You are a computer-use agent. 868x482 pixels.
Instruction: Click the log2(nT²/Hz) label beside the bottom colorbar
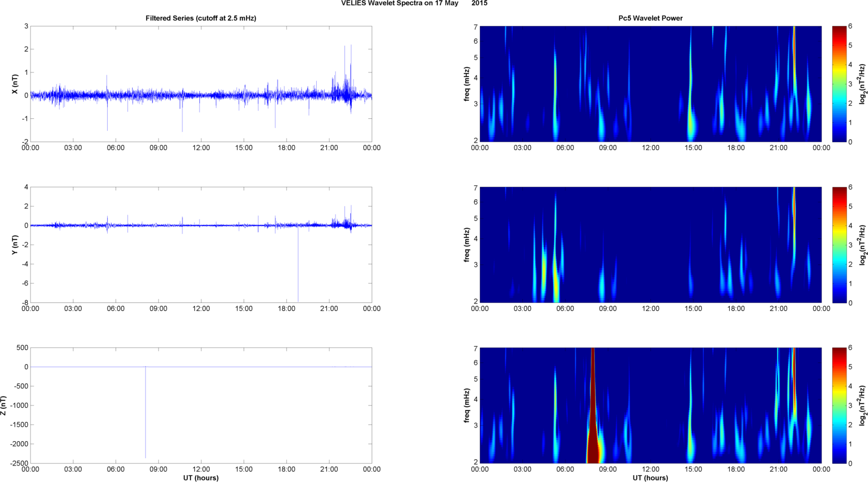click(862, 406)
